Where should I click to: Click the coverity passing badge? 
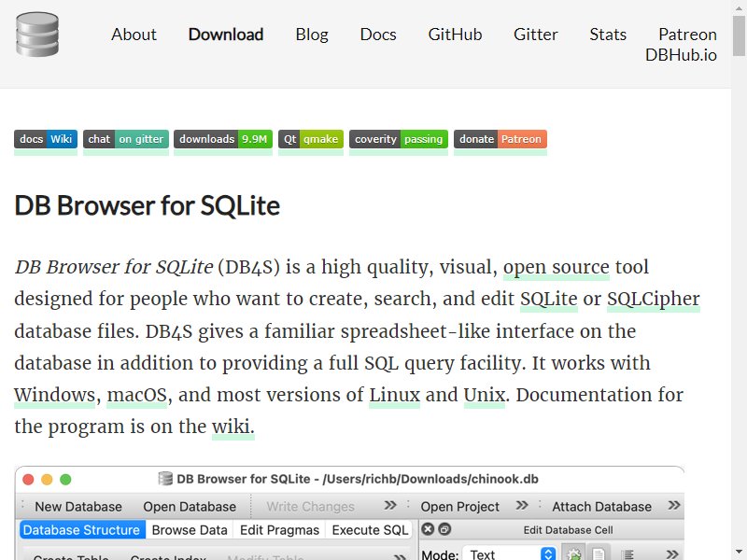point(399,139)
